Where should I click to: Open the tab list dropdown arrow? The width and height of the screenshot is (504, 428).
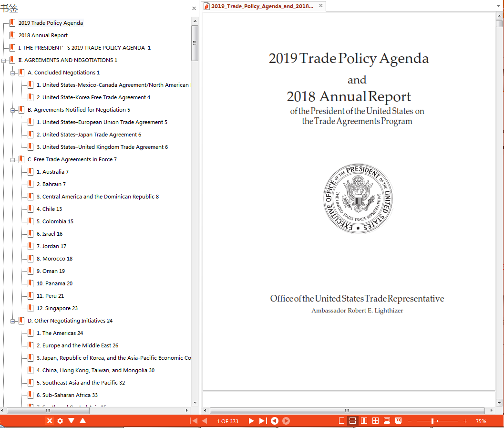pyautogui.click(x=499, y=6)
